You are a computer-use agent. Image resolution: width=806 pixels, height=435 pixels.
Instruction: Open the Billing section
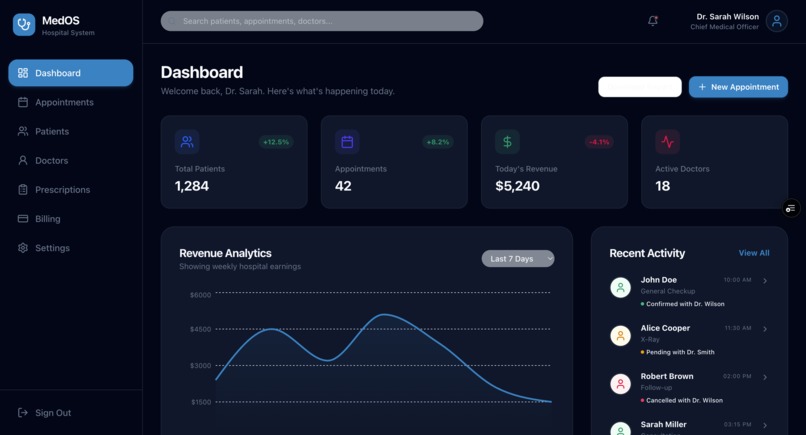[x=70, y=219]
